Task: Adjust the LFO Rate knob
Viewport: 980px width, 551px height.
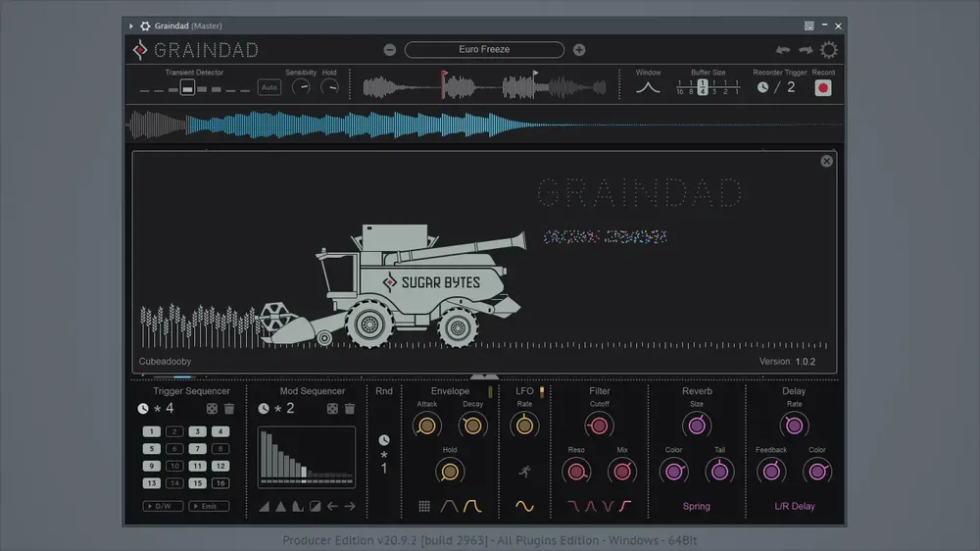Action: [x=524, y=426]
